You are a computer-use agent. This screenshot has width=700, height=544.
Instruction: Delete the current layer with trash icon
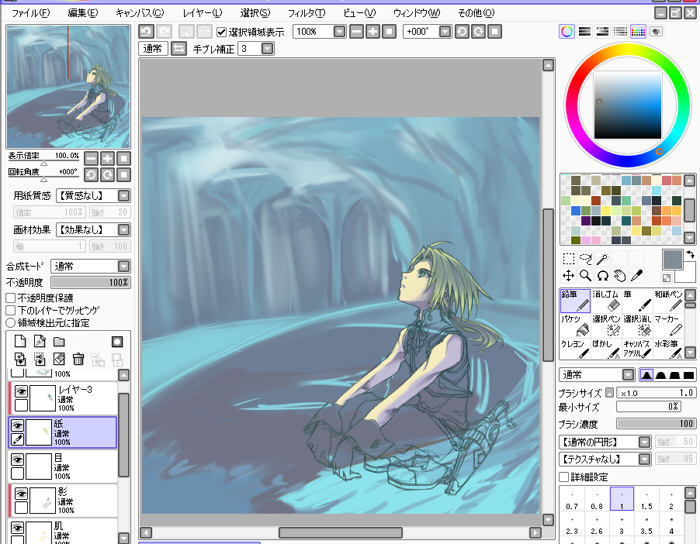pos(79,359)
